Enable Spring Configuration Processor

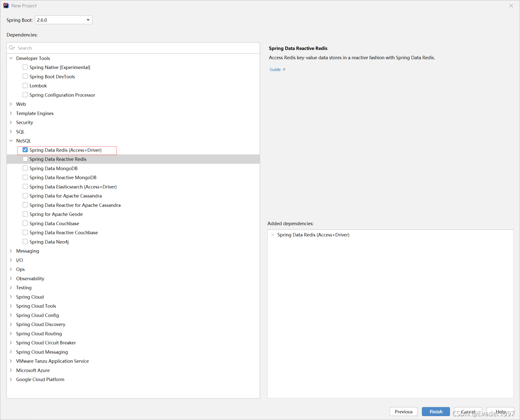pyautogui.click(x=25, y=95)
